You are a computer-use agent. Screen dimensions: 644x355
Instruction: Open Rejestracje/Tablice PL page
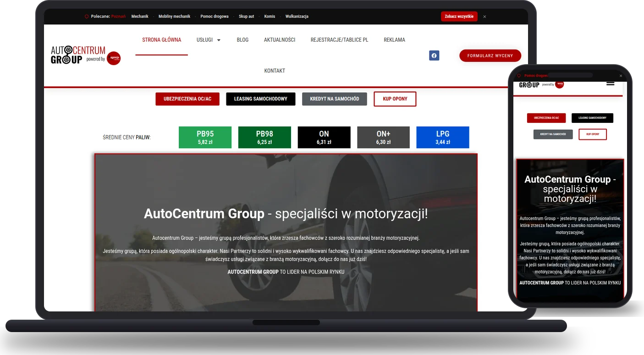pos(340,40)
